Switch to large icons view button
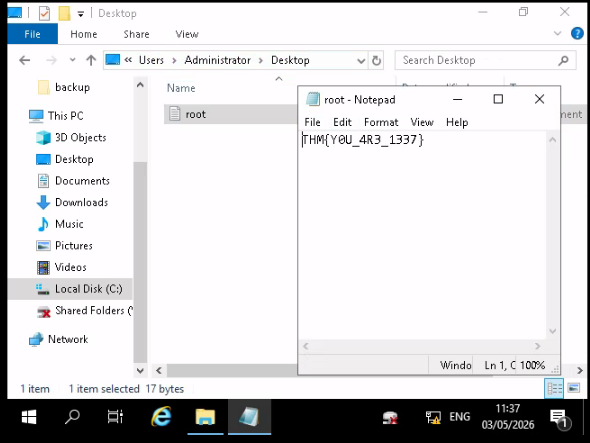This screenshot has height=443, width=590. tap(573, 388)
